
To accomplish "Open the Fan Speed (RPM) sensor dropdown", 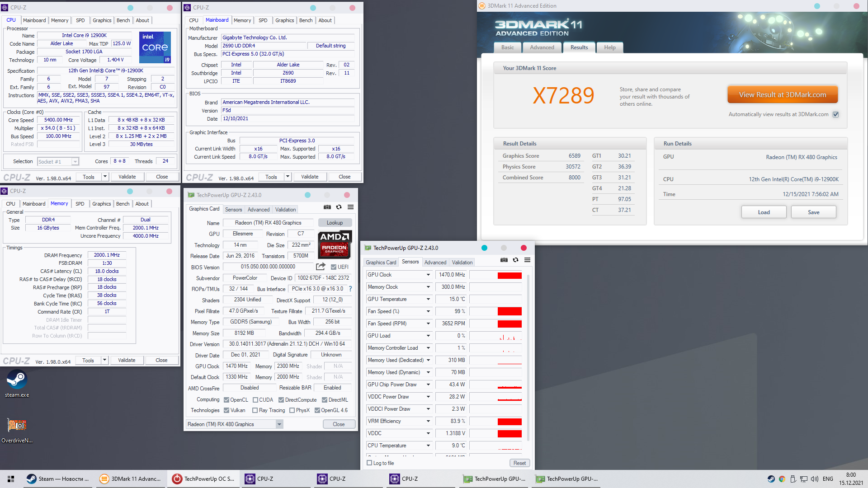I will coord(428,324).
